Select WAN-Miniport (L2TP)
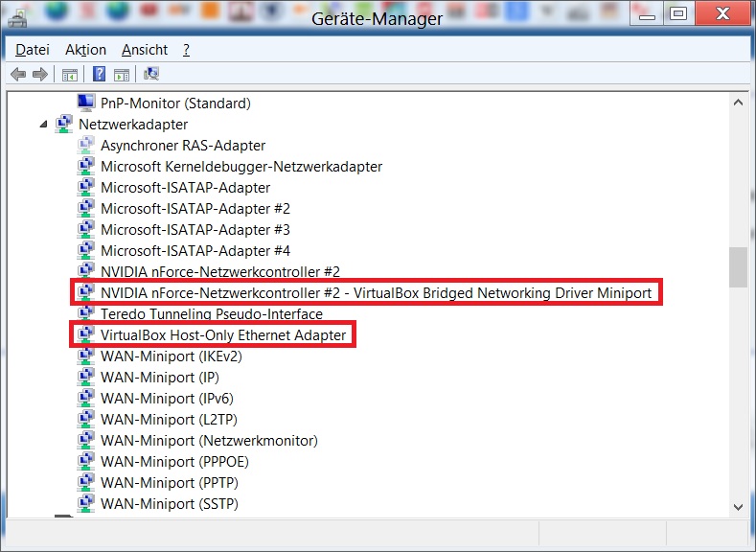756x552 pixels. tap(169, 420)
